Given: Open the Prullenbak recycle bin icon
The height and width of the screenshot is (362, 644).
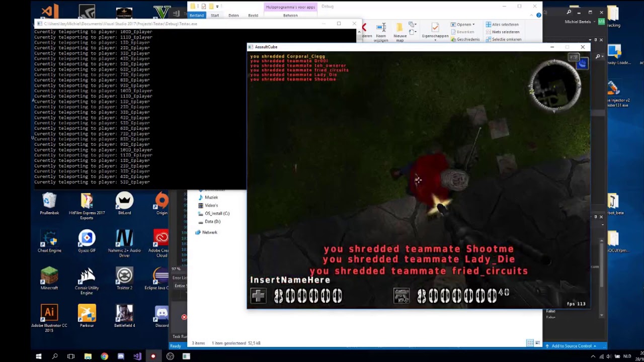Looking at the screenshot, I should click(49, 203).
